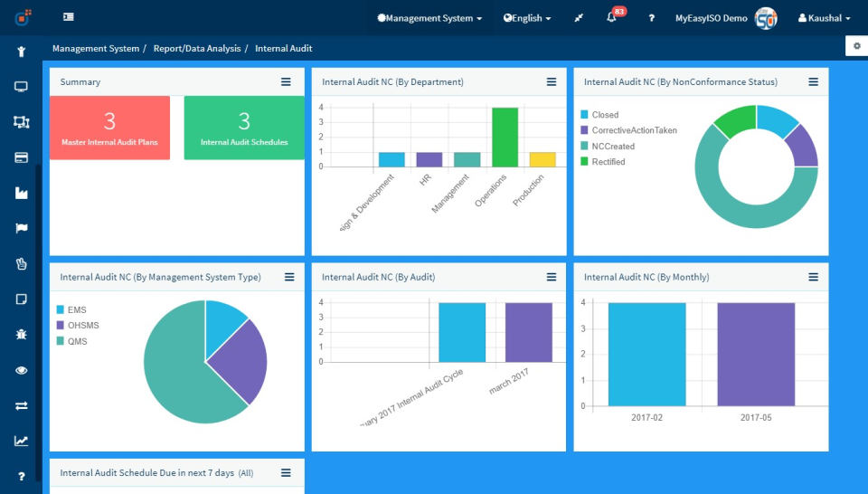Toggle Closed legend item in status chart

(604, 115)
